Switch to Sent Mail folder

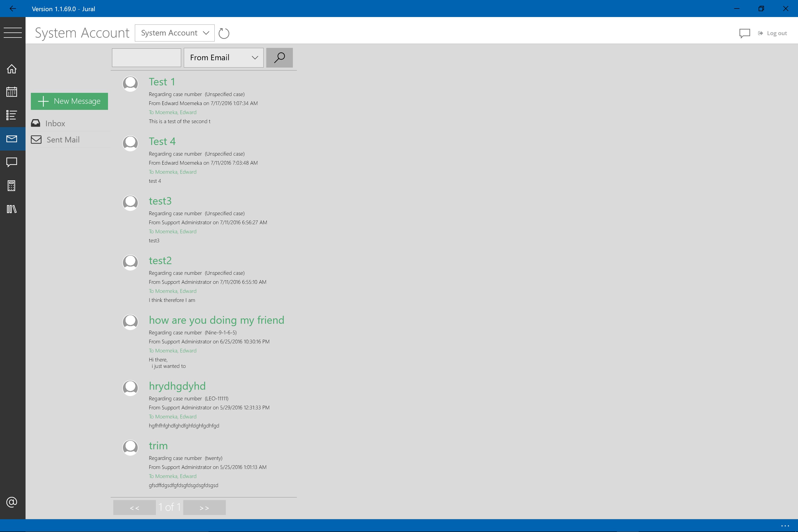[63, 140]
